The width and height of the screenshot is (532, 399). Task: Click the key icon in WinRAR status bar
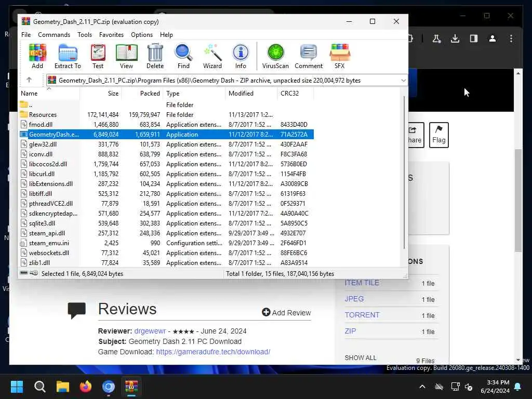(34, 273)
